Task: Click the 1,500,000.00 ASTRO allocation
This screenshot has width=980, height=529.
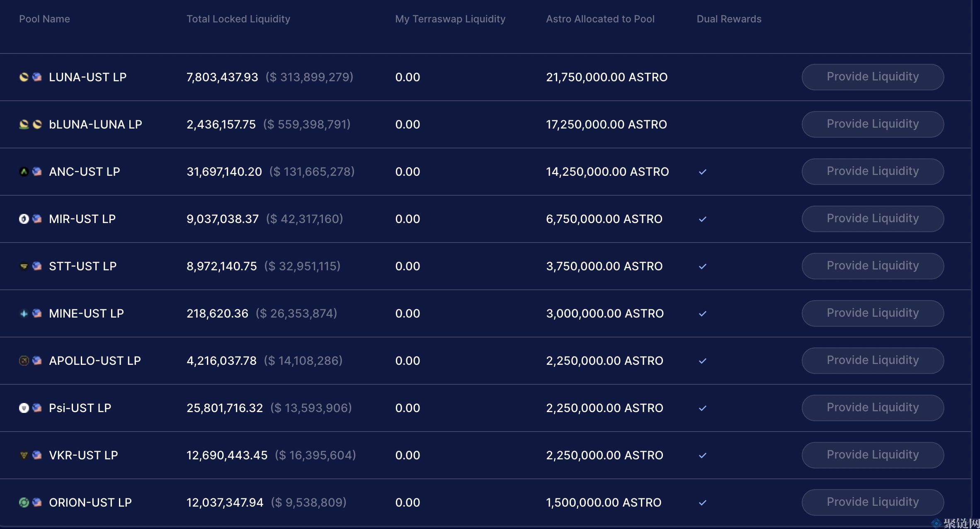Action: tap(604, 502)
